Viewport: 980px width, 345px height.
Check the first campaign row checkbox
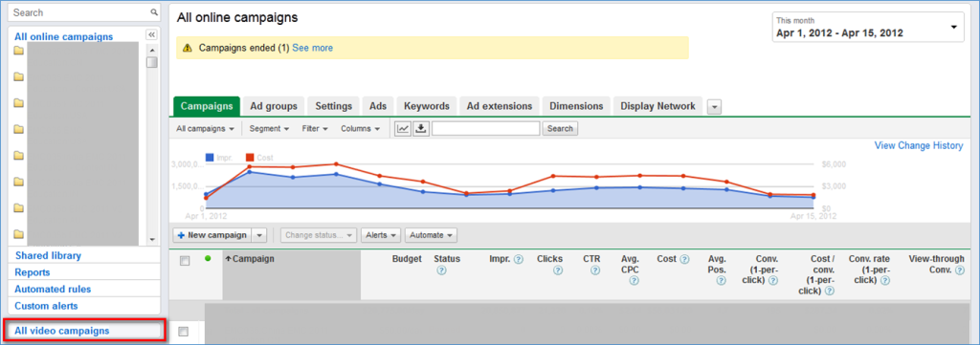tap(184, 332)
